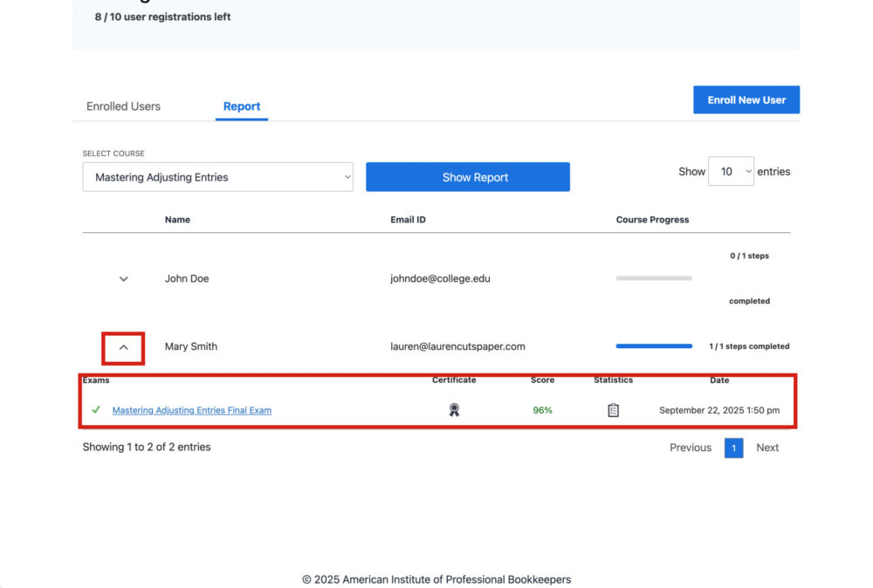Click the Score column label
The image size is (873, 588).
pos(542,380)
